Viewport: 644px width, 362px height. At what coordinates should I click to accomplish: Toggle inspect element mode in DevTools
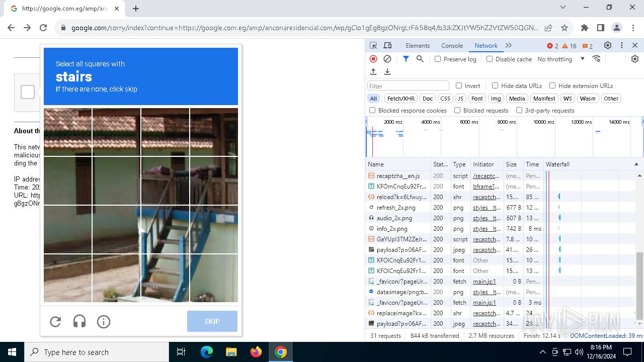point(373,45)
